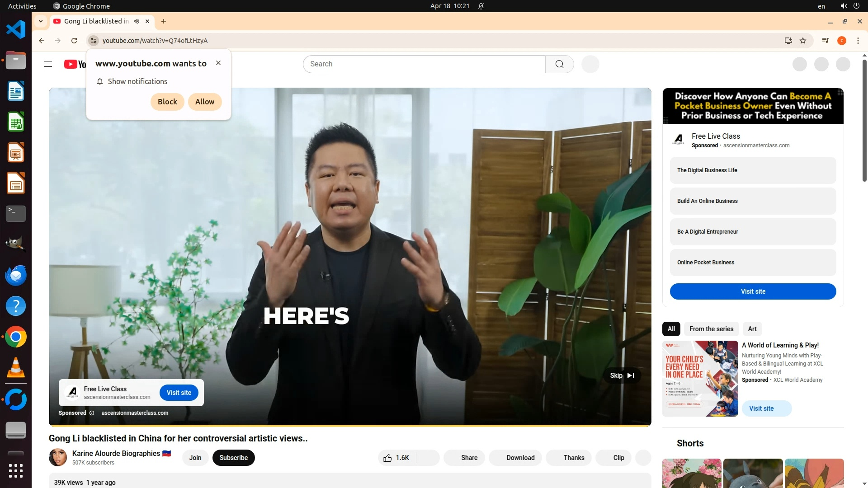Viewport: 868px width, 488px height.
Task: Expand the sponsored ad info icon
Action: point(92,413)
